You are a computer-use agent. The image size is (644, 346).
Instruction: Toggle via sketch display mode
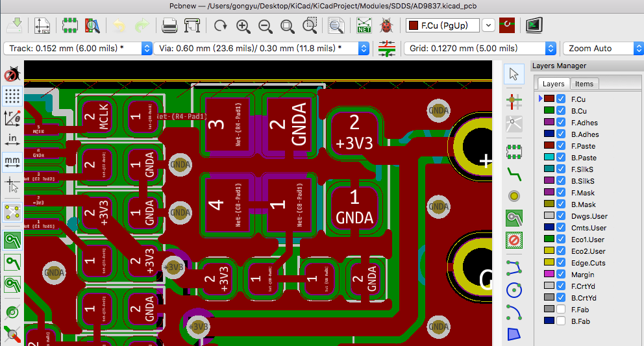tap(12, 312)
